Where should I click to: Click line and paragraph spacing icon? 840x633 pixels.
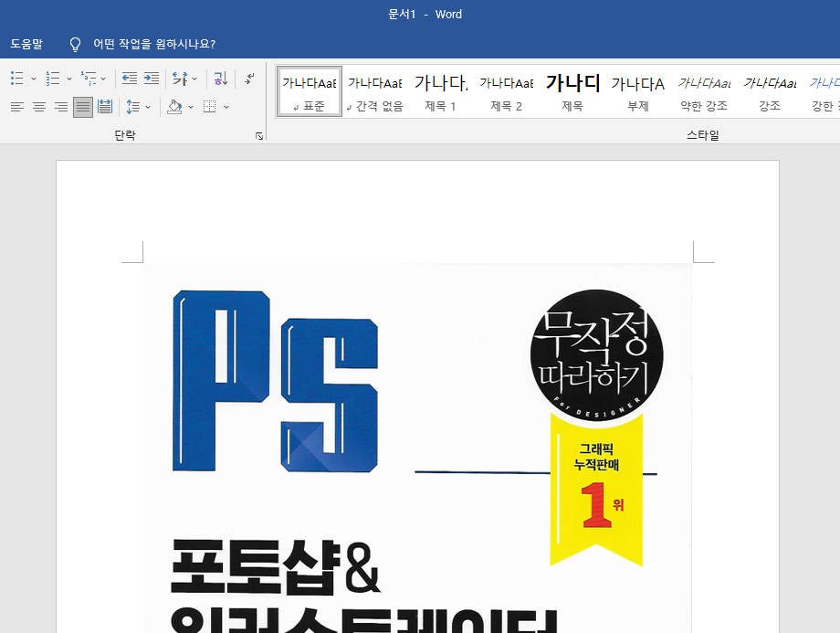(133, 107)
